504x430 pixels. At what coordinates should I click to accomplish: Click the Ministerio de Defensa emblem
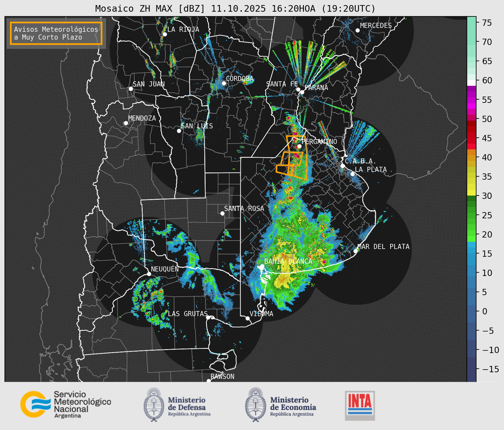tap(154, 405)
